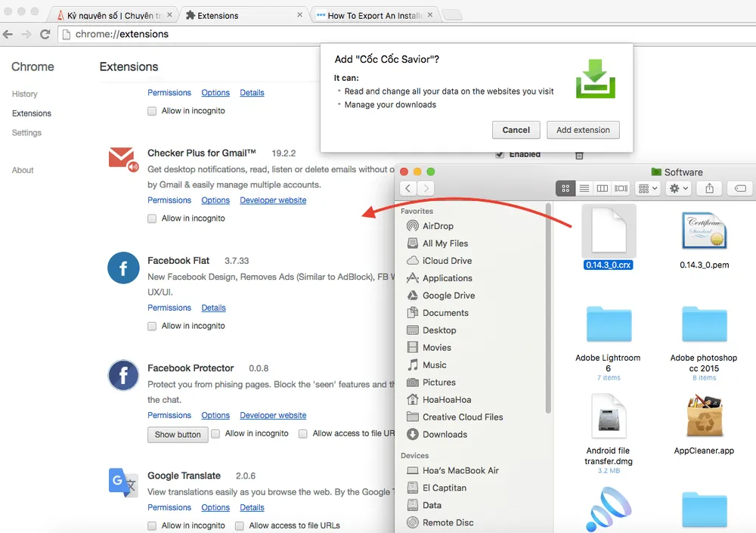Viewport: 756px width, 533px height.
Task: Open the Facebook Protector Developer website link
Action: click(273, 416)
